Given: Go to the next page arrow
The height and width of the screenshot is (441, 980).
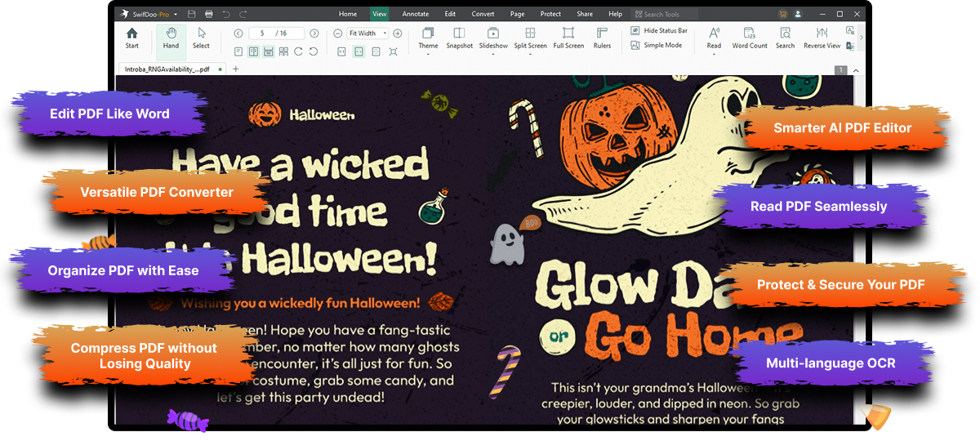Looking at the screenshot, I should coord(314,33).
